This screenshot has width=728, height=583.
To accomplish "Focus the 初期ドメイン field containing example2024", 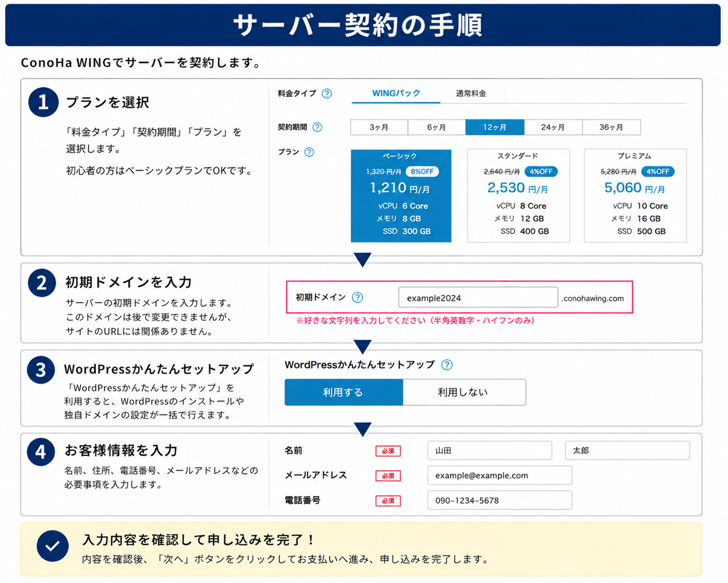I will tap(478, 298).
